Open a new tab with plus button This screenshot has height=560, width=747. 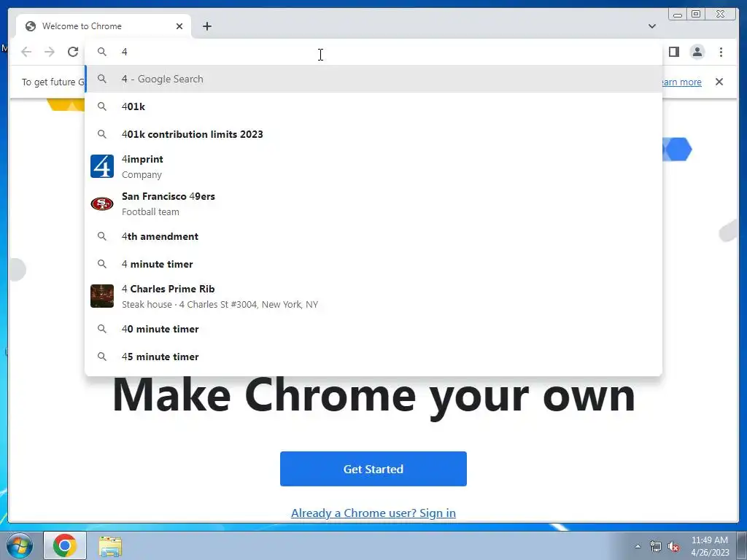[206, 26]
